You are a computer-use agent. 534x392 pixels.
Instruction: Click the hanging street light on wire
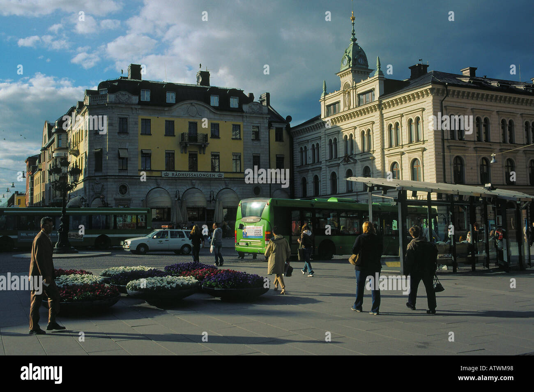coord(493,159)
